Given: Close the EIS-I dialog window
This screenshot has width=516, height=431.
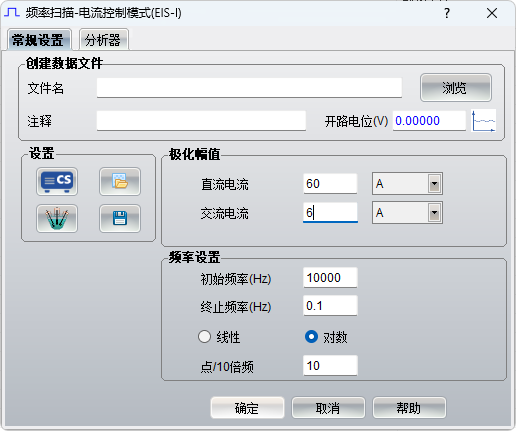Looking at the screenshot, I should 492,13.
